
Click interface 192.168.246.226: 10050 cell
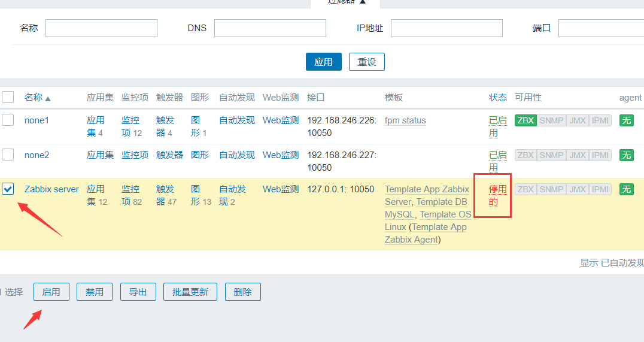tap(342, 126)
